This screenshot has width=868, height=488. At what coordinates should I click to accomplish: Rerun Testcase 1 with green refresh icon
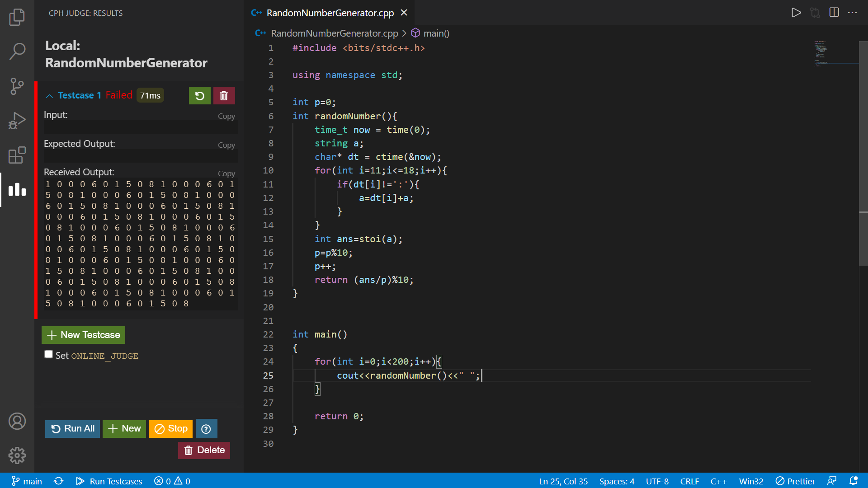[199, 96]
